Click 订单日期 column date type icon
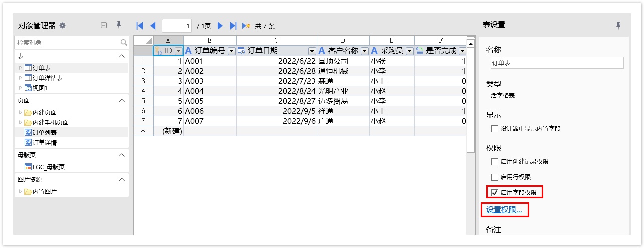The image size is (644, 248). pos(241,51)
